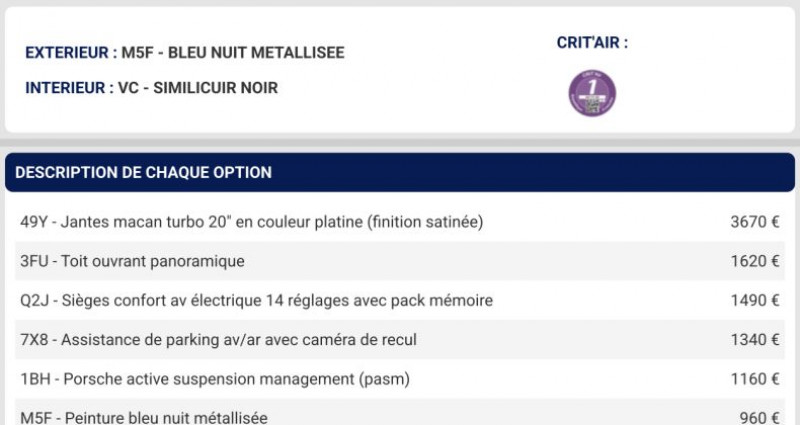800x425 pixels.
Task: Click the 1490 € price value
Action: [x=755, y=301]
